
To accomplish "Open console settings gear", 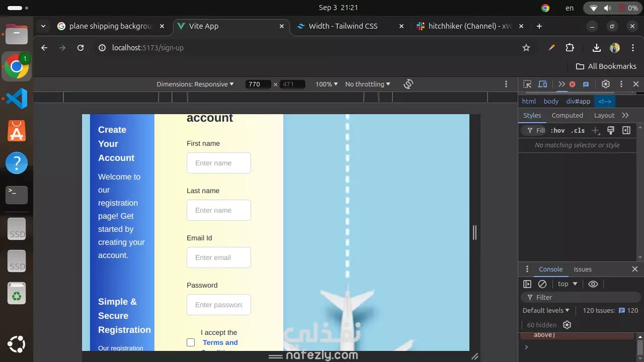I will click(567, 325).
